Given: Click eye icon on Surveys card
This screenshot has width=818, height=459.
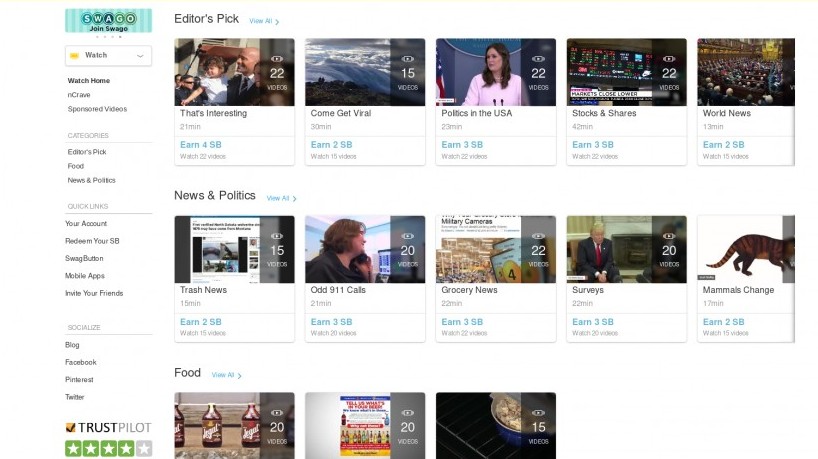Looking at the screenshot, I should [669, 236].
